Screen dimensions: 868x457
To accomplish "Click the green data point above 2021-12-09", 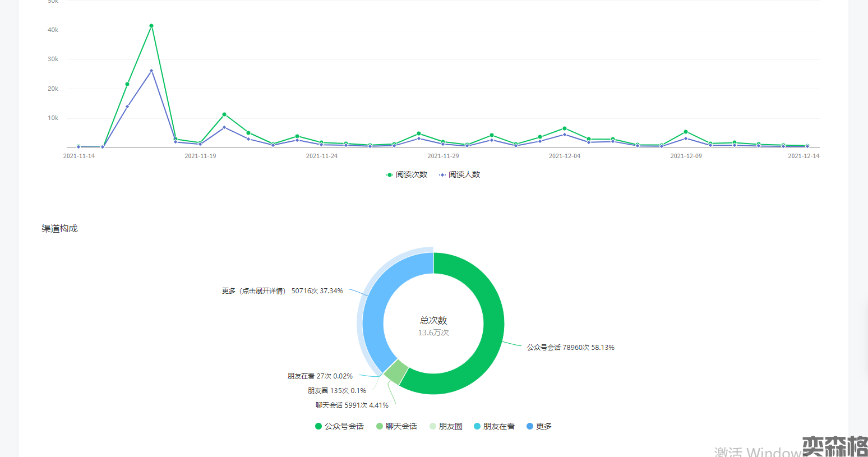I will point(686,132).
